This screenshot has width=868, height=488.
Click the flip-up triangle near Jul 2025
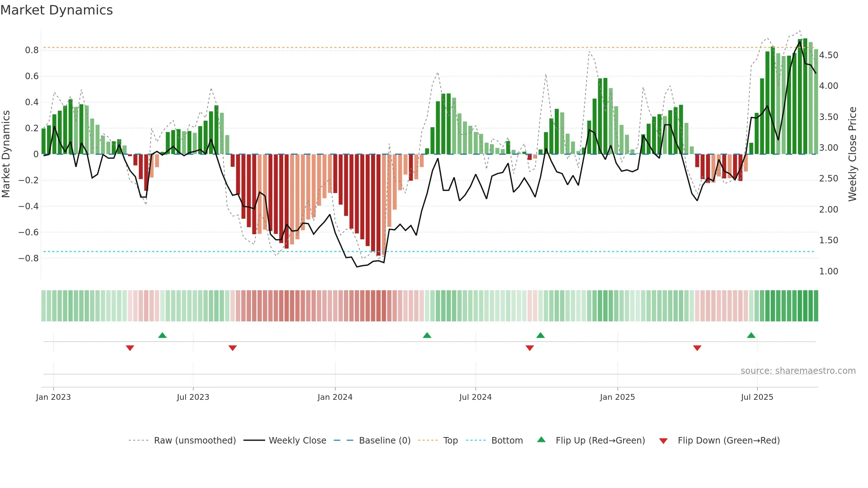[751, 335]
